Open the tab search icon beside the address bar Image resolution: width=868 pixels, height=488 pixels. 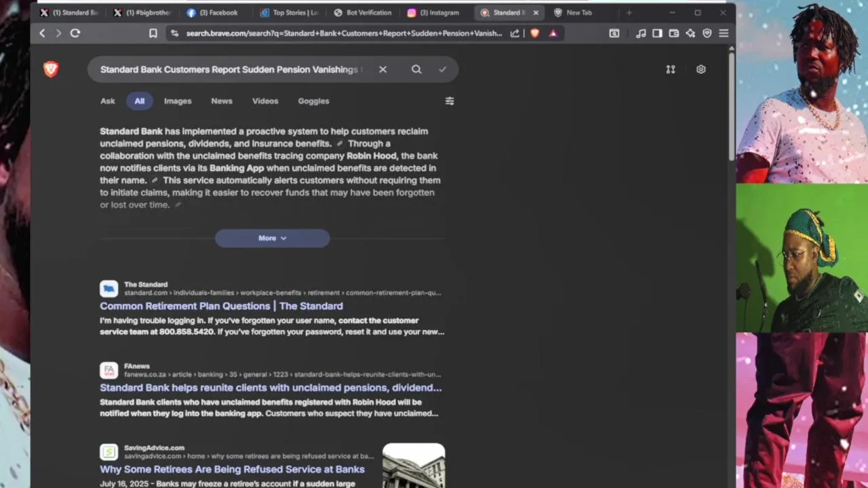click(x=614, y=33)
